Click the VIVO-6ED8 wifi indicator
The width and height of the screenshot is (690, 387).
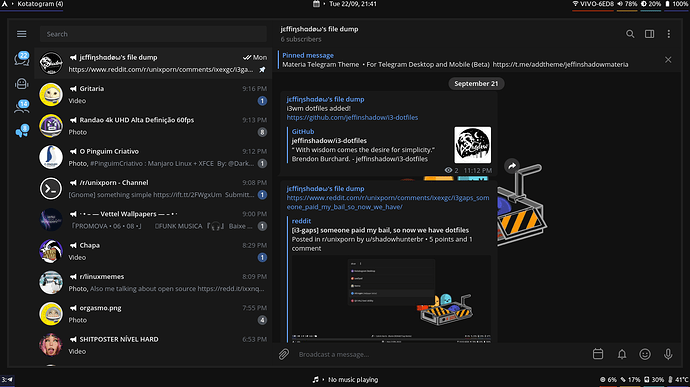pyautogui.click(x=593, y=4)
